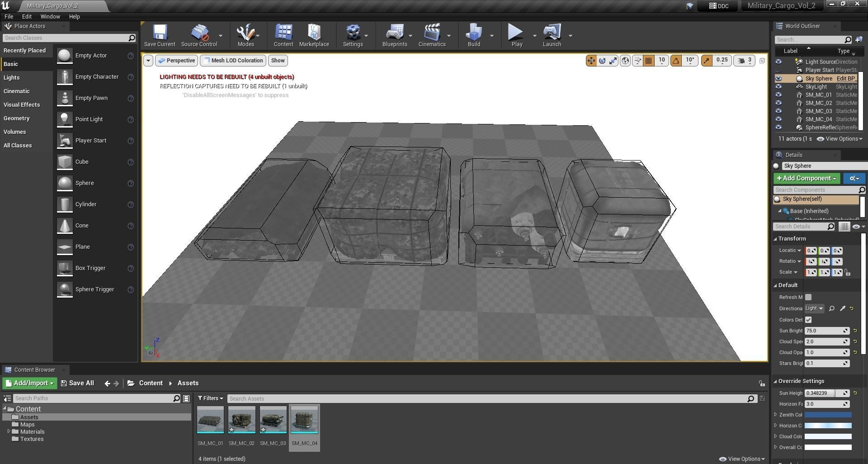Open the Window menu
The height and width of the screenshot is (464, 868).
tap(50, 17)
